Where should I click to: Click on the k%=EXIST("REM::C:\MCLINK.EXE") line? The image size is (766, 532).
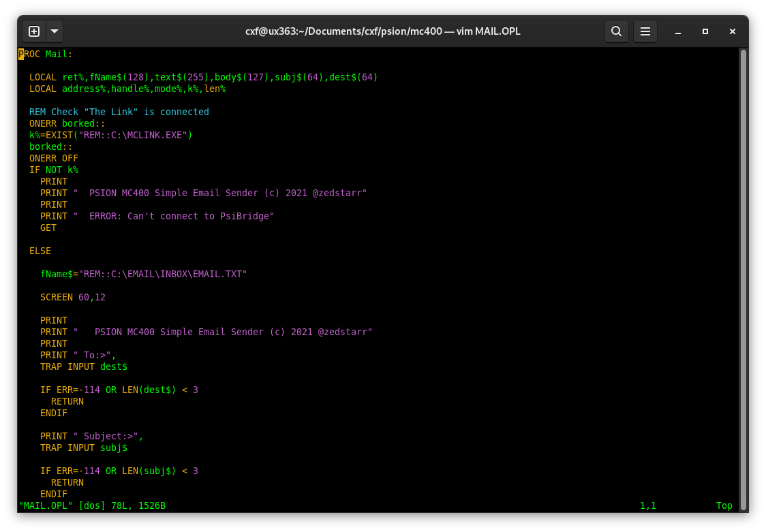(x=111, y=135)
